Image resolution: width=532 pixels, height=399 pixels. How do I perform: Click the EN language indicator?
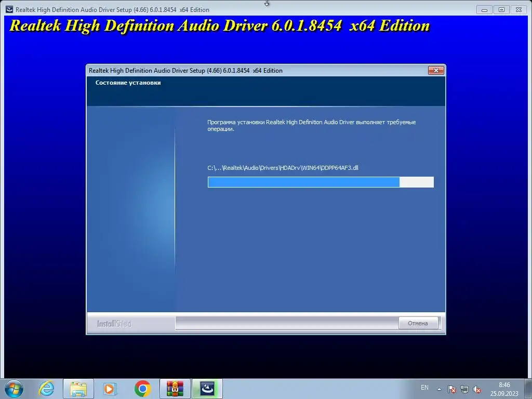(x=424, y=388)
